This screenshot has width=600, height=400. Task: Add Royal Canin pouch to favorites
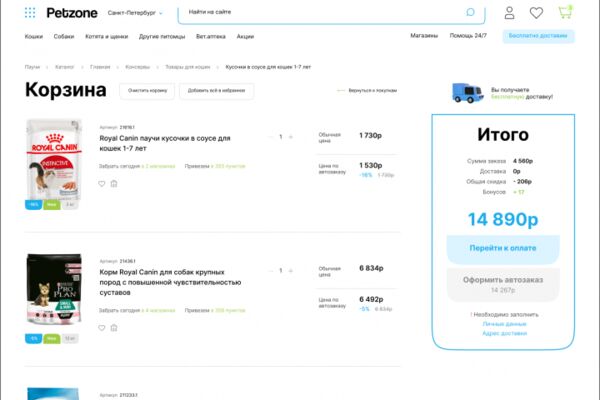pyautogui.click(x=102, y=184)
